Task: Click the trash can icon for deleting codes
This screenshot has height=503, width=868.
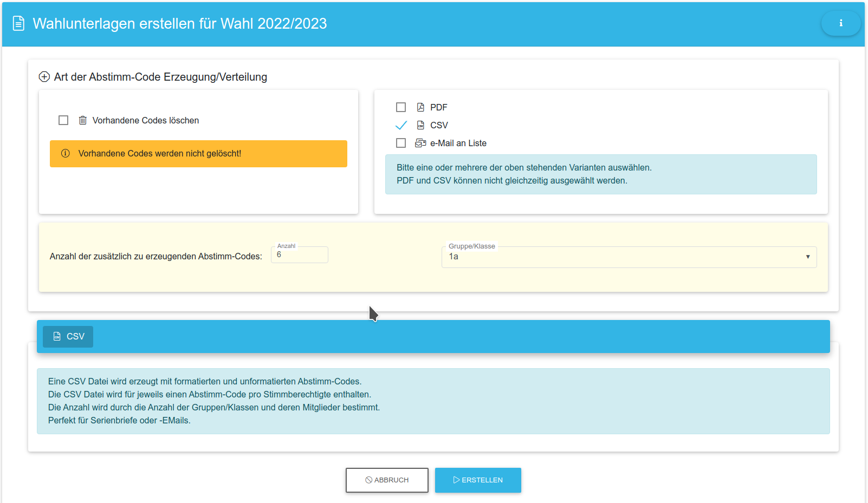Action: pos(82,120)
